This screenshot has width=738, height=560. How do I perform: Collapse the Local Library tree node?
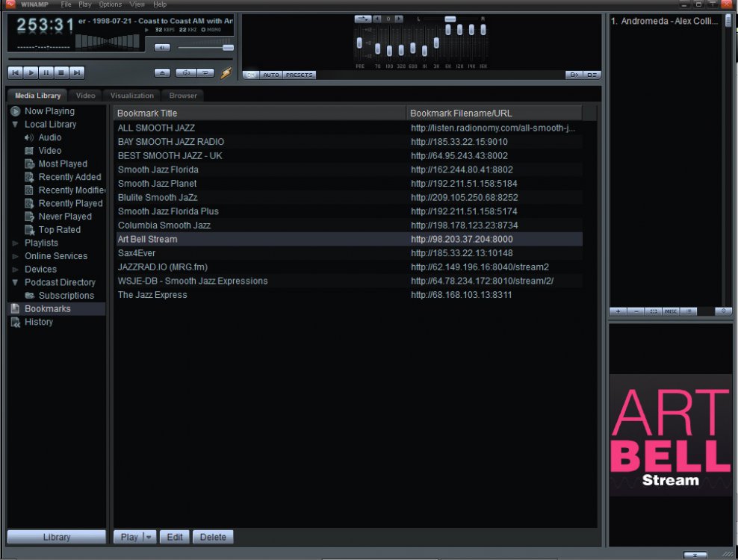[15, 124]
